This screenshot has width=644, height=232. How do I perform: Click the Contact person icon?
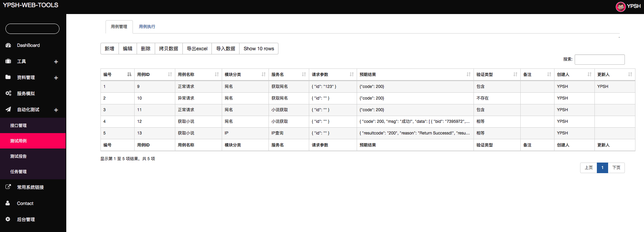(x=8, y=203)
